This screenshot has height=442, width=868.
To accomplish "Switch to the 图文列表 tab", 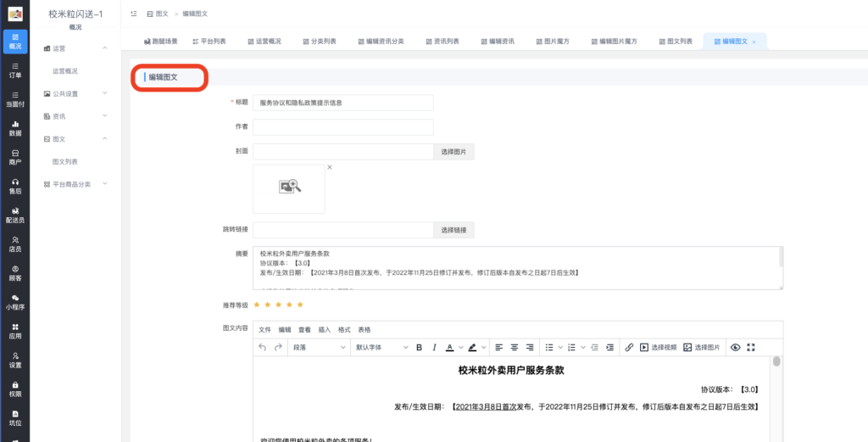I will coord(676,42).
